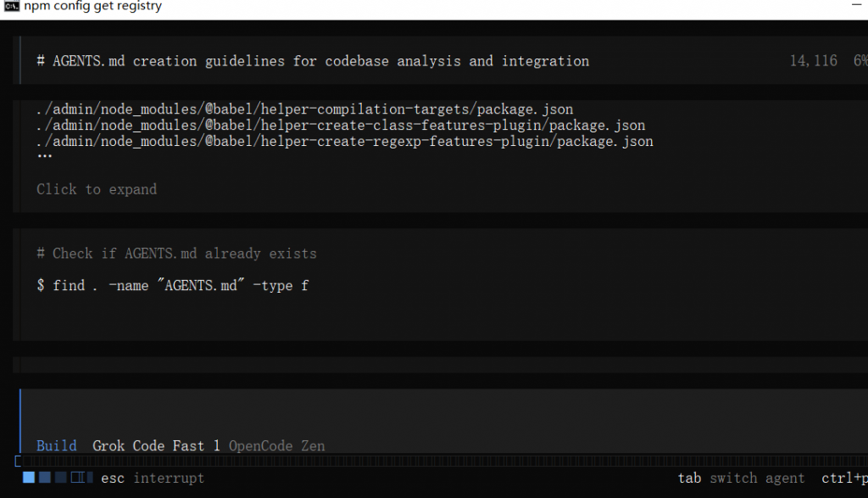Click the AGENTS.md creation guidelines session title
Image resolution: width=868 pixels, height=498 pixels.
(313, 61)
